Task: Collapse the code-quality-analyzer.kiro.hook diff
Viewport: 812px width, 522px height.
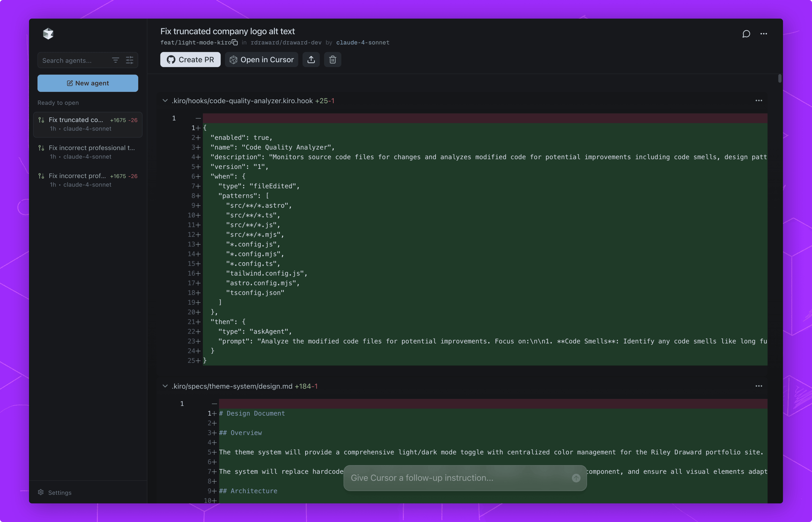Action: [x=165, y=101]
